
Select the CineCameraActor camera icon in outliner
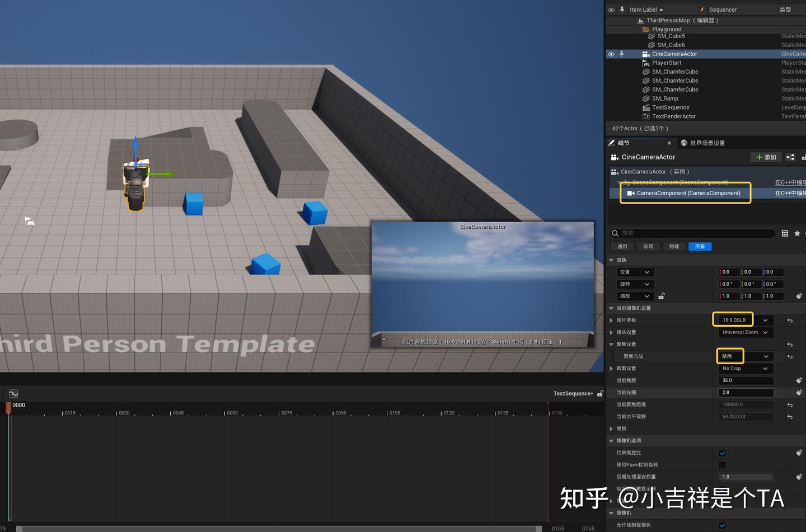[646, 54]
